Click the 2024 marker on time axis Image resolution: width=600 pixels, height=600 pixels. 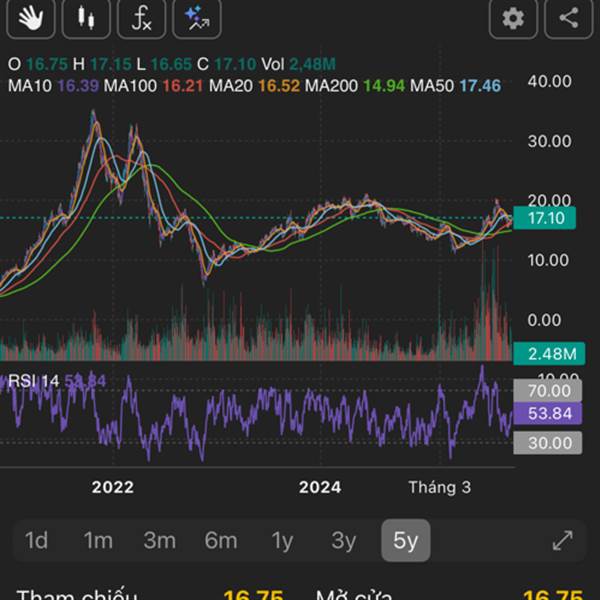(x=320, y=487)
